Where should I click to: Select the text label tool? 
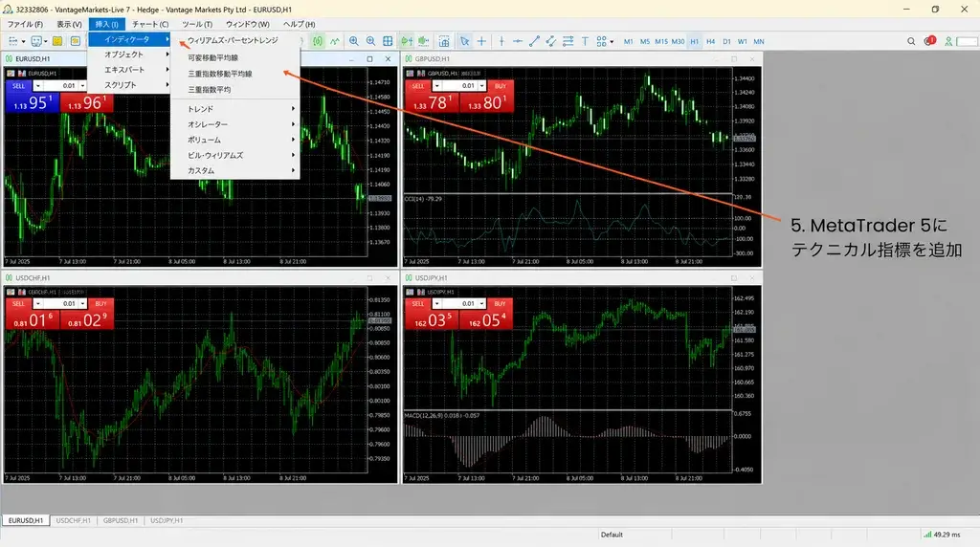(x=585, y=41)
